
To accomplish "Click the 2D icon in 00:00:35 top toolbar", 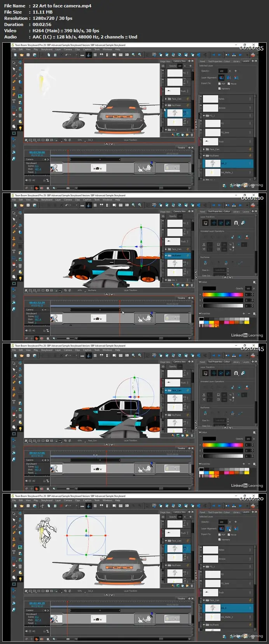I will (x=154, y=54).
